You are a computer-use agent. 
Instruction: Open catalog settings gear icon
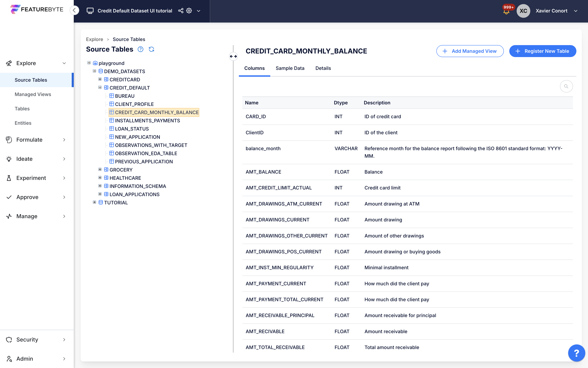tap(189, 11)
